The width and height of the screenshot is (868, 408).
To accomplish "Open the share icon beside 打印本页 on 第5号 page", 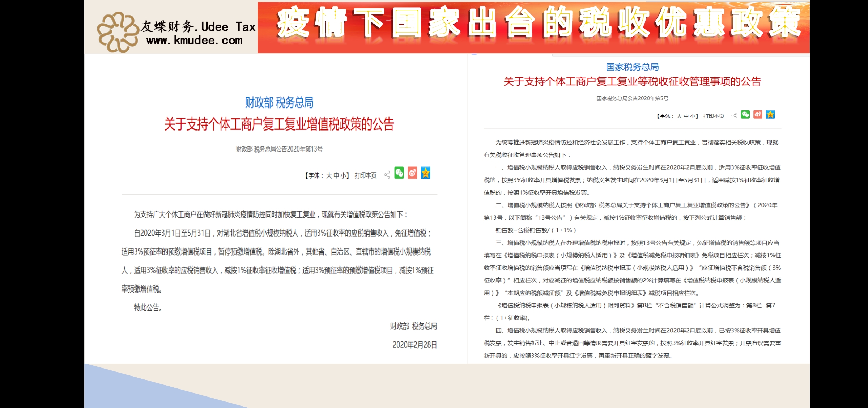I will coord(734,116).
